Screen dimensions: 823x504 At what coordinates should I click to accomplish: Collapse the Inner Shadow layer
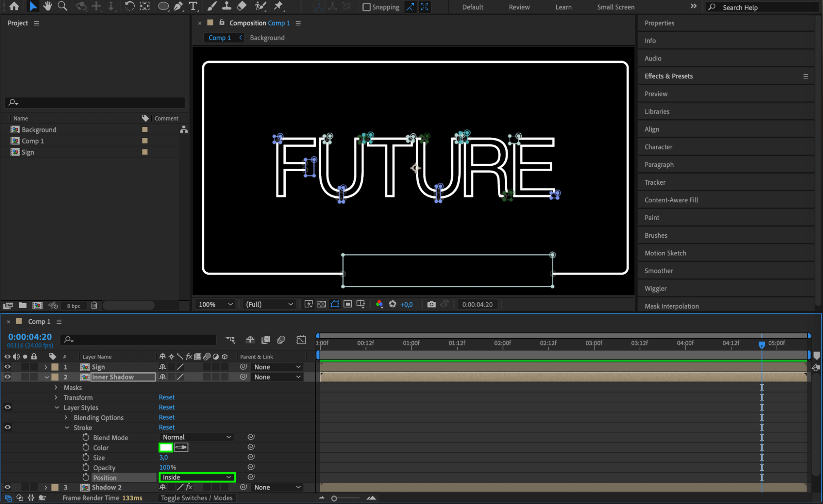click(x=47, y=377)
